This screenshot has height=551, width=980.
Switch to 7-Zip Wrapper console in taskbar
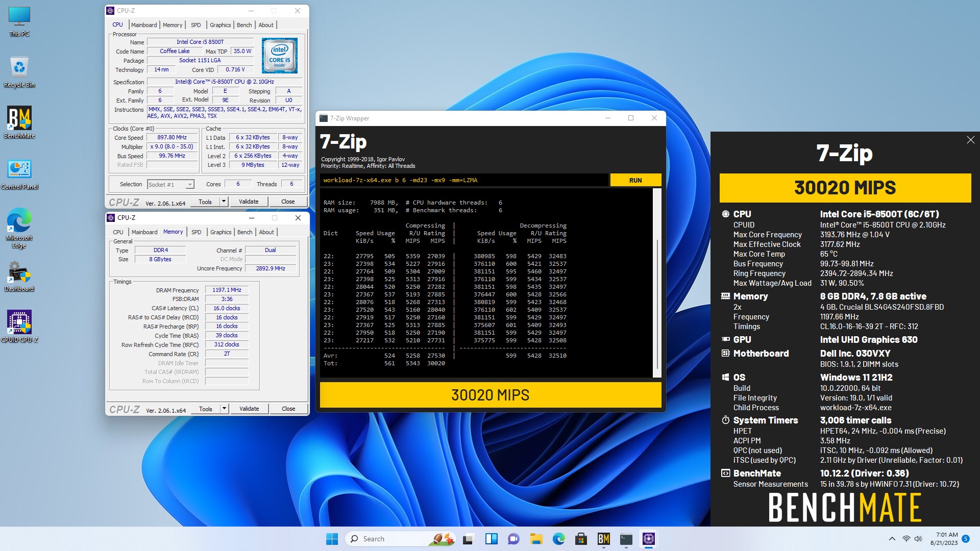click(626, 539)
